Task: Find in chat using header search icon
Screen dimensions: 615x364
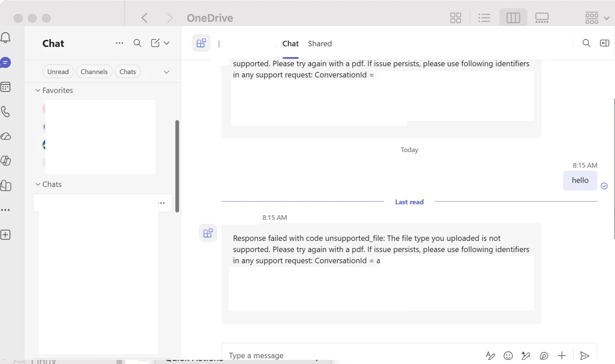Action: pyautogui.click(x=587, y=43)
